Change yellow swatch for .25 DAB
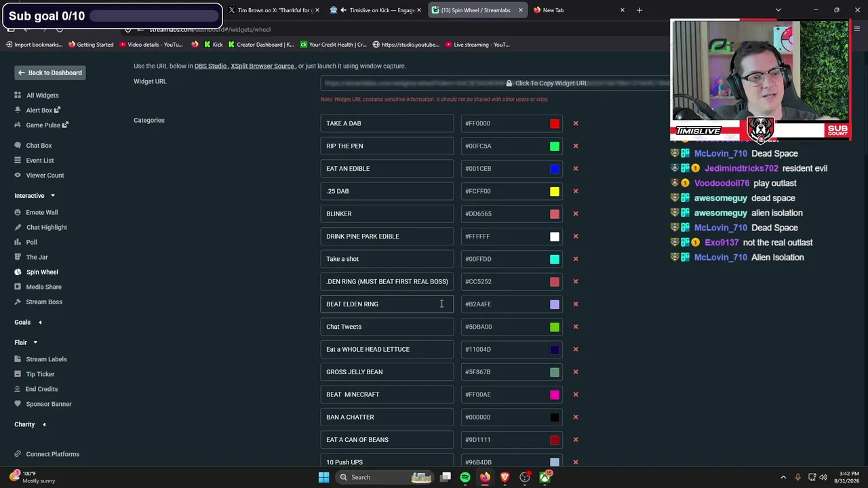Screen dimensions: 868x488 pyautogui.click(x=555, y=191)
